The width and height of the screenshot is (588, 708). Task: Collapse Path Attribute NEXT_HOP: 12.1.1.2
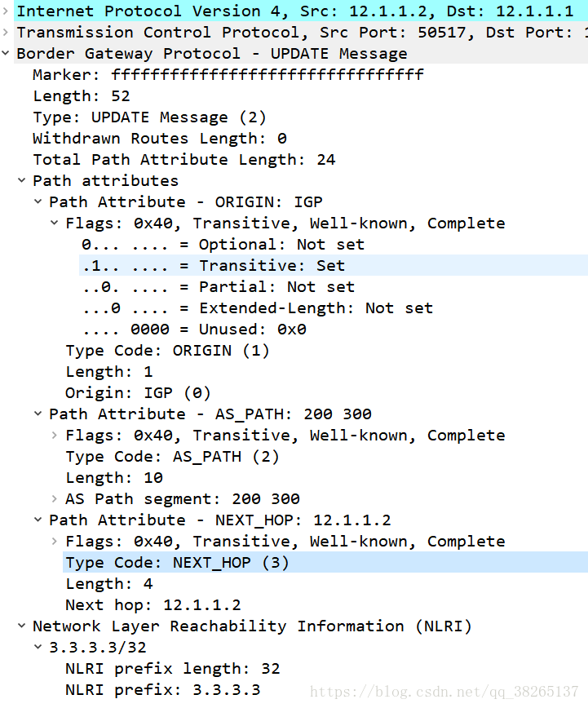click(x=38, y=520)
